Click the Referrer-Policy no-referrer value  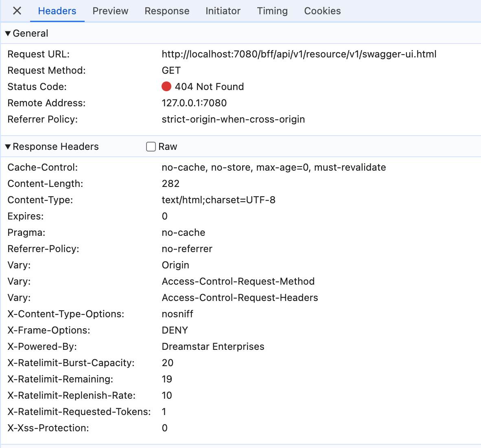coord(187,248)
